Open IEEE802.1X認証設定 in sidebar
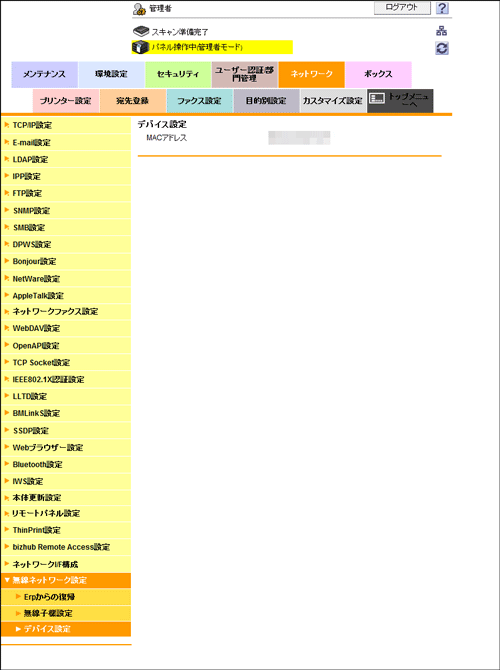Viewport: 500px width, 670px height. [x=66, y=379]
